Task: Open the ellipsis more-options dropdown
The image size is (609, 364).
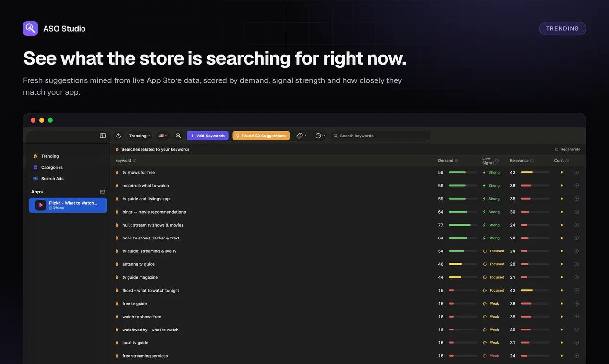Action: click(x=320, y=136)
